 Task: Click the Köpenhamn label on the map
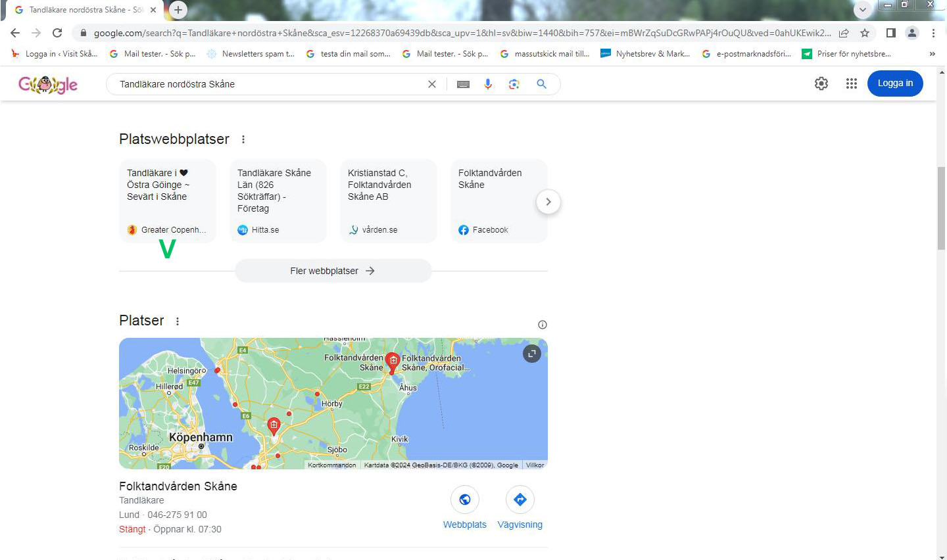tap(201, 437)
